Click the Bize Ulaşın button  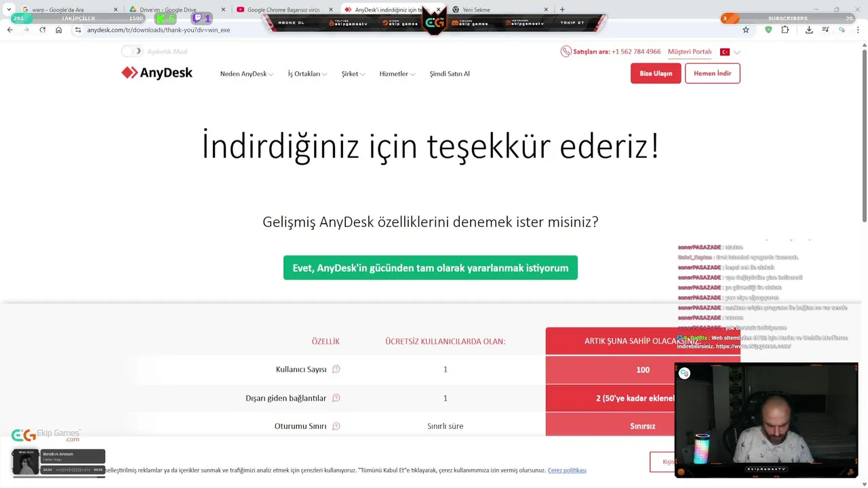click(656, 73)
